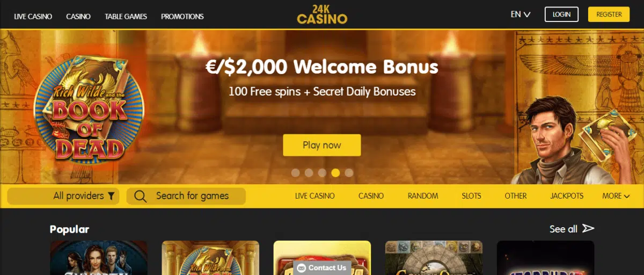Click the Register button
This screenshot has width=644, height=275.
(609, 15)
